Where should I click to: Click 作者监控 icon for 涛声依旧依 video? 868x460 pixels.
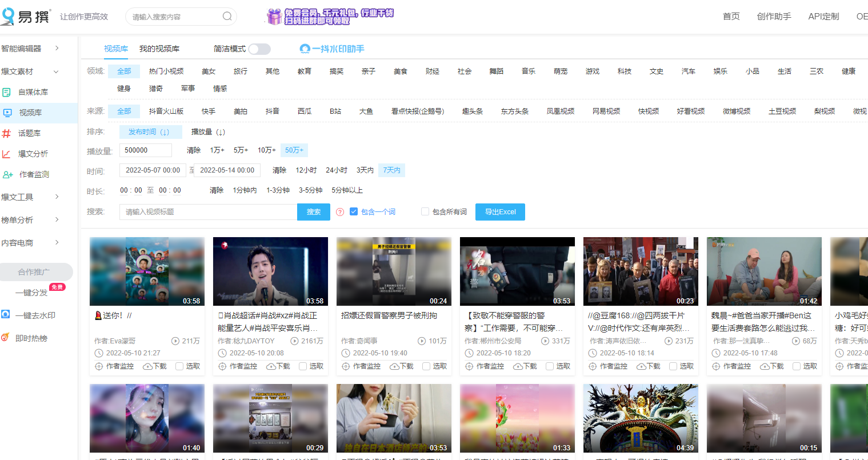click(592, 366)
